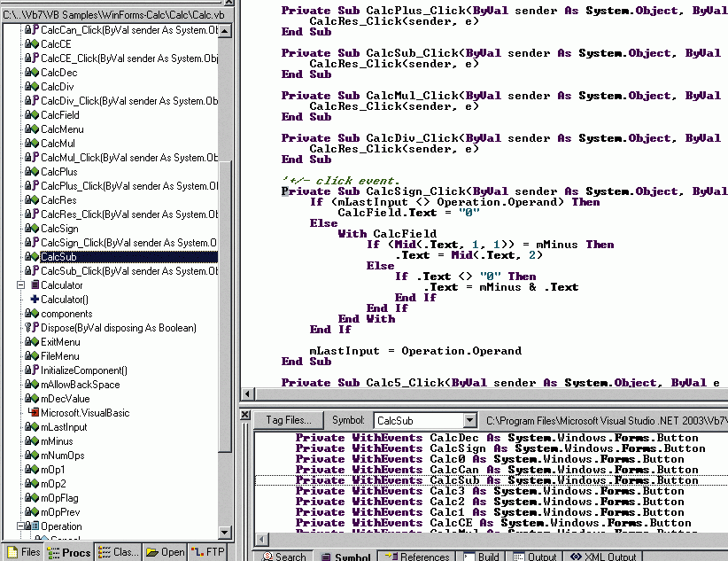The height and width of the screenshot is (561, 728).
Task: Show the Build tab
Action: pos(482,557)
